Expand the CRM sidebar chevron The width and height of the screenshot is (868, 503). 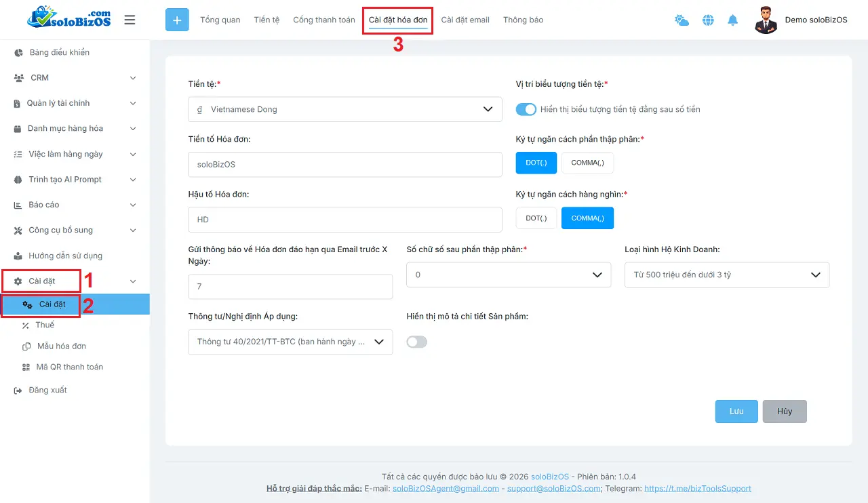[133, 78]
